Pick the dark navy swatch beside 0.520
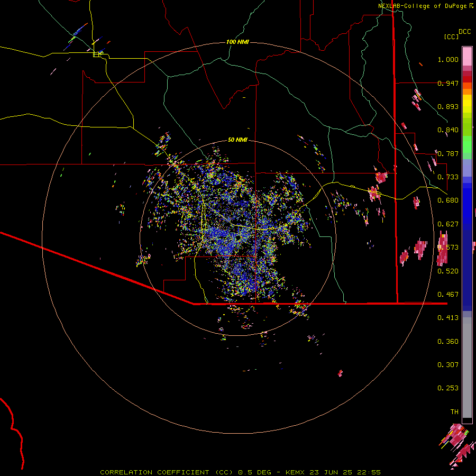476x476 pixels. pos(467,270)
